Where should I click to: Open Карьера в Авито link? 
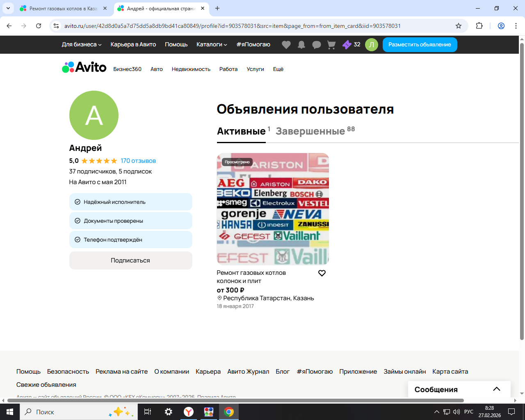[x=133, y=45]
